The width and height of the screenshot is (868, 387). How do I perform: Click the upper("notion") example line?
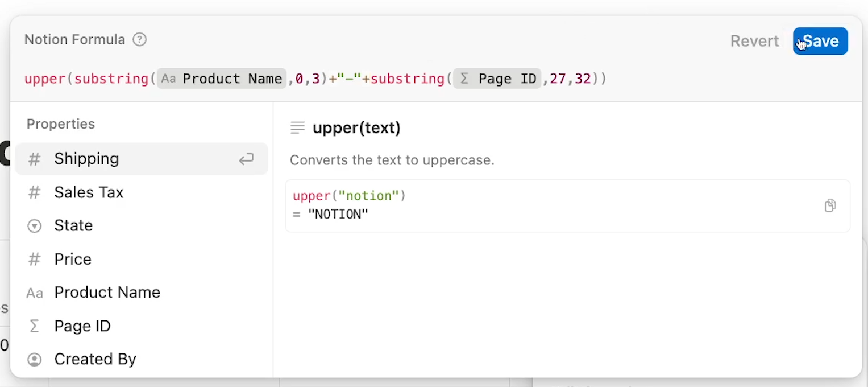click(349, 196)
